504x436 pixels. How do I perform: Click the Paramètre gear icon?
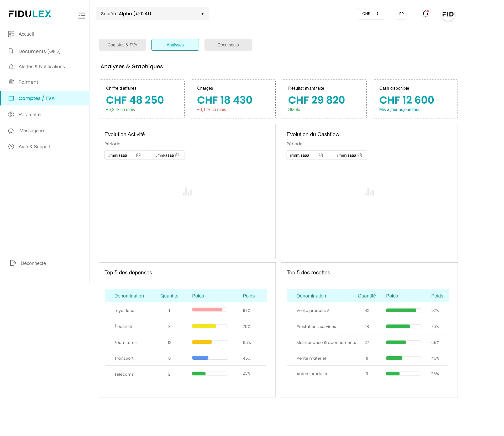tap(11, 115)
